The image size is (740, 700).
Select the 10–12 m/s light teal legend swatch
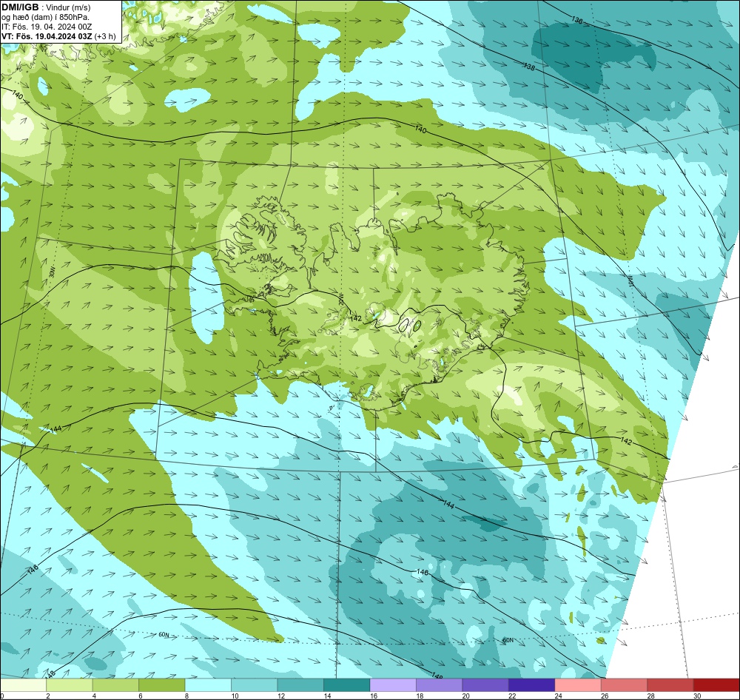tap(255, 685)
